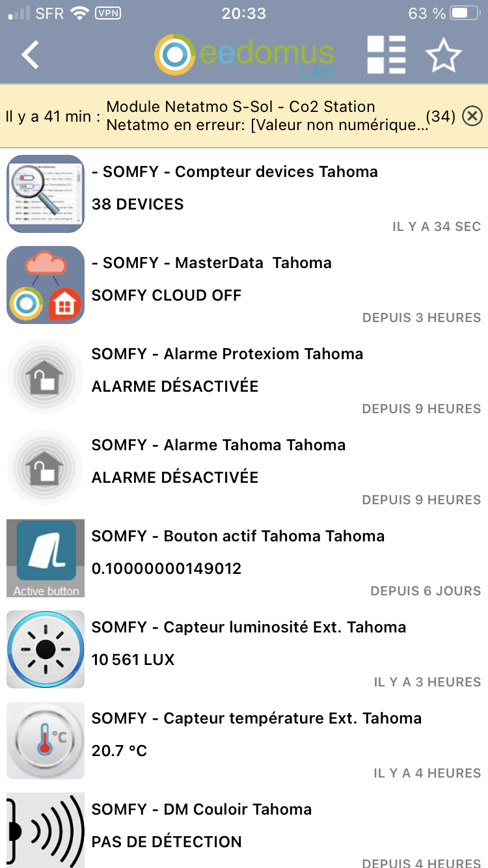Tap the DM Couloir motion detector icon

click(x=46, y=830)
